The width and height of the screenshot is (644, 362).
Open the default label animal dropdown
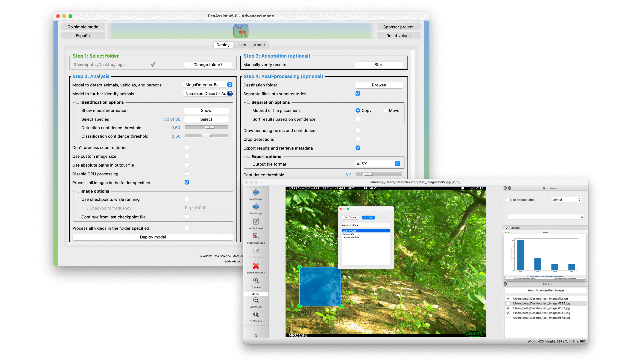click(x=566, y=200)
